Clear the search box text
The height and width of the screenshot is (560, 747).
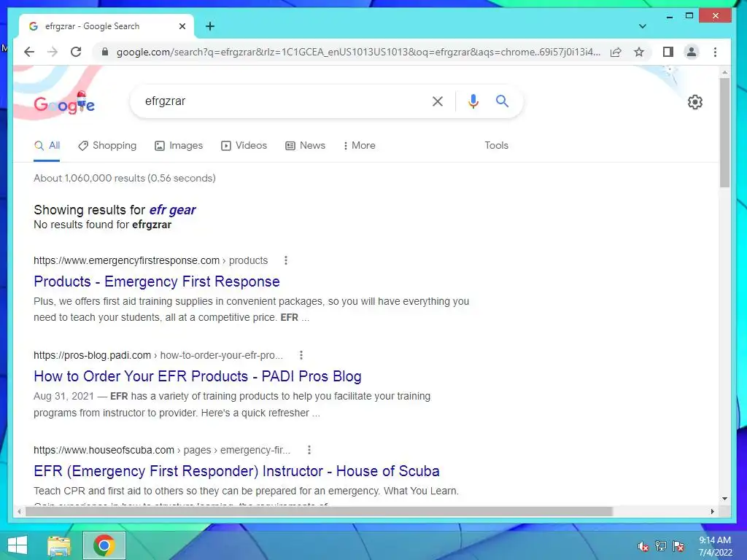click(x=438, y=101)
